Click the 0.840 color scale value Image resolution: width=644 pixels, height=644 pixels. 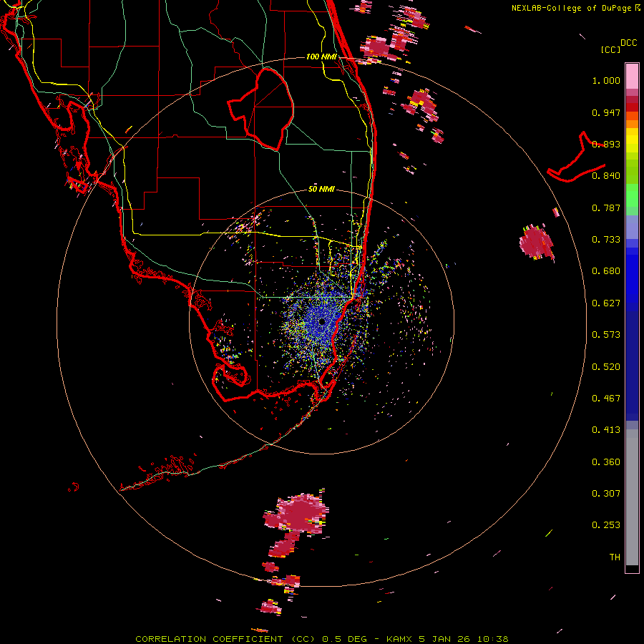point(606,176)
